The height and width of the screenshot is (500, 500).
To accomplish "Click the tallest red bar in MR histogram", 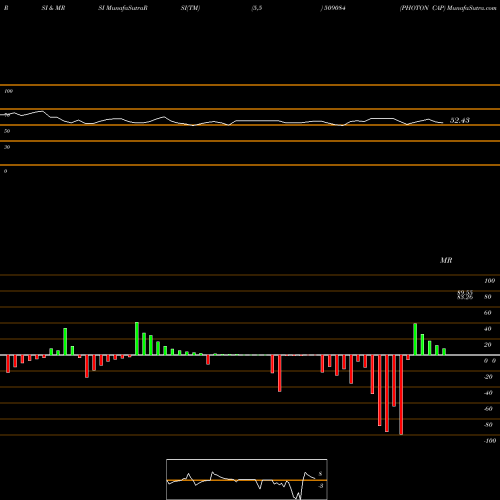I will coord(401,395).
